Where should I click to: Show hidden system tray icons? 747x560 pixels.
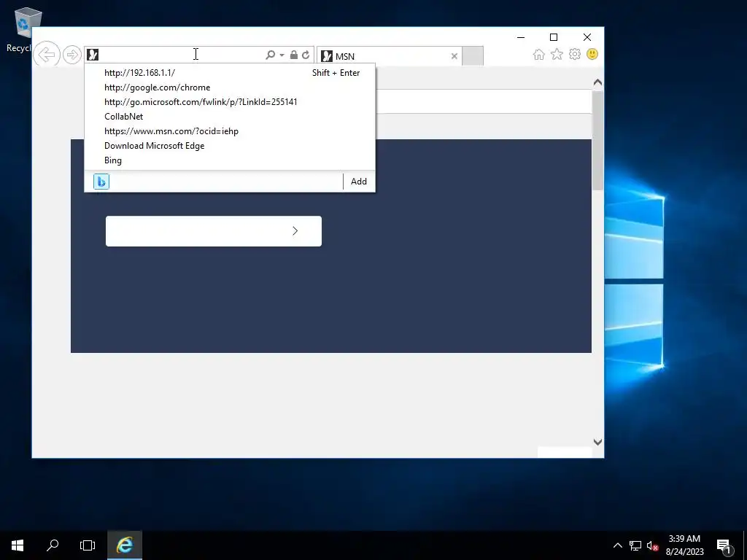pyautogui.click(x=617, y=545)
